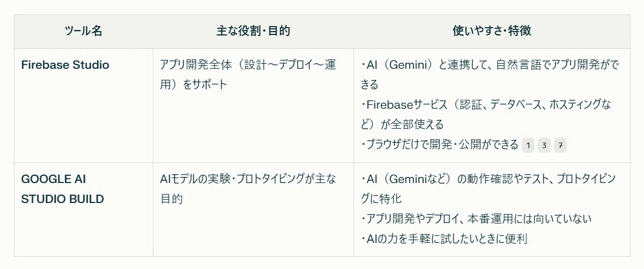Click the Firebaseサービス（認証 bullet line
This screenshot has height=269, width=644.
click(486, 105)
